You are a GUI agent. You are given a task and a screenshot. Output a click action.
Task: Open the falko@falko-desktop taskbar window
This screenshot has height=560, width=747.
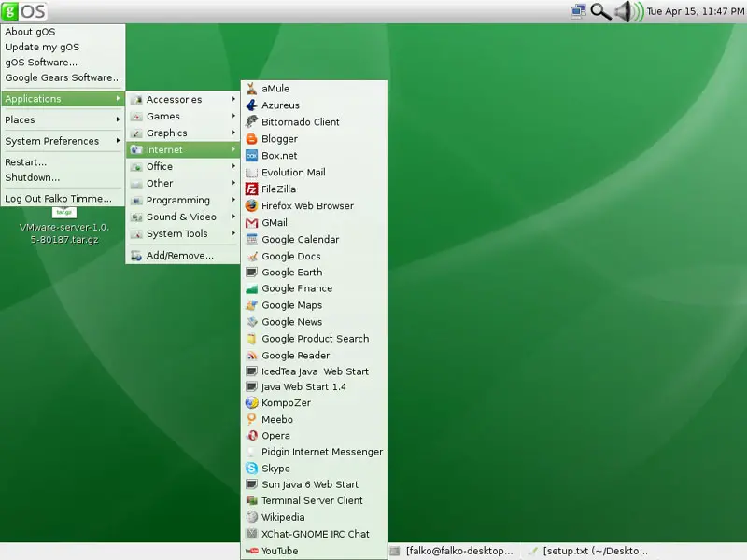pos(453,551)
